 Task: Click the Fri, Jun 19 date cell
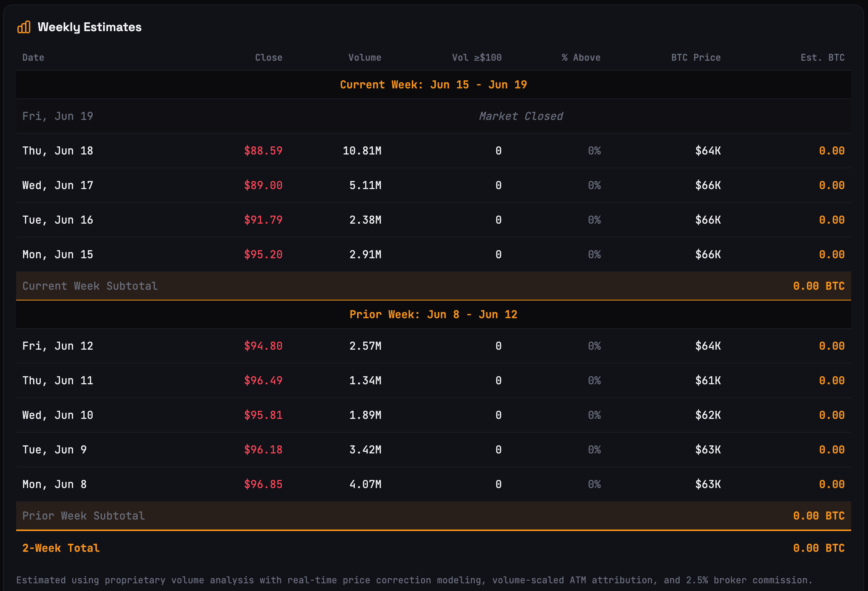pyautogui.click(x=58, y=116)
